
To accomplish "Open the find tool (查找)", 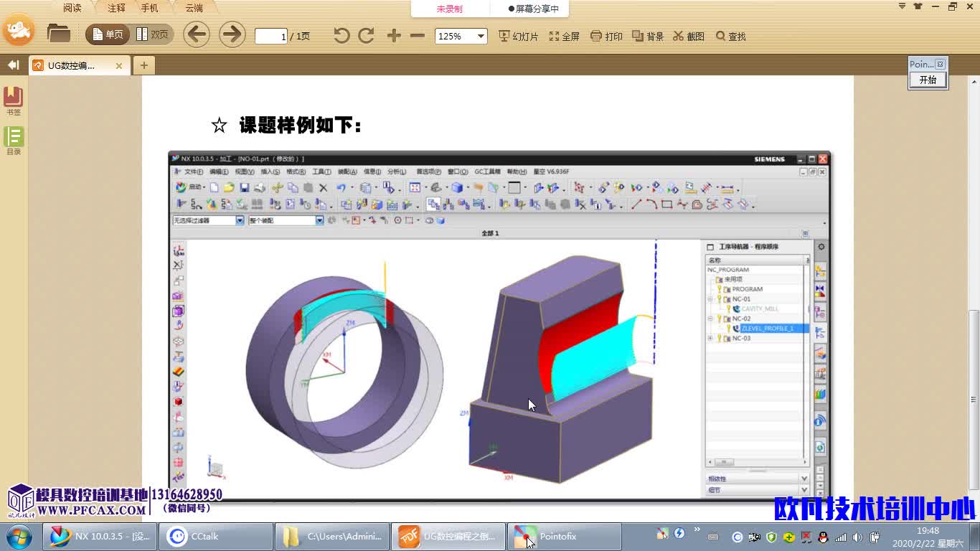I will pos(731,36).
